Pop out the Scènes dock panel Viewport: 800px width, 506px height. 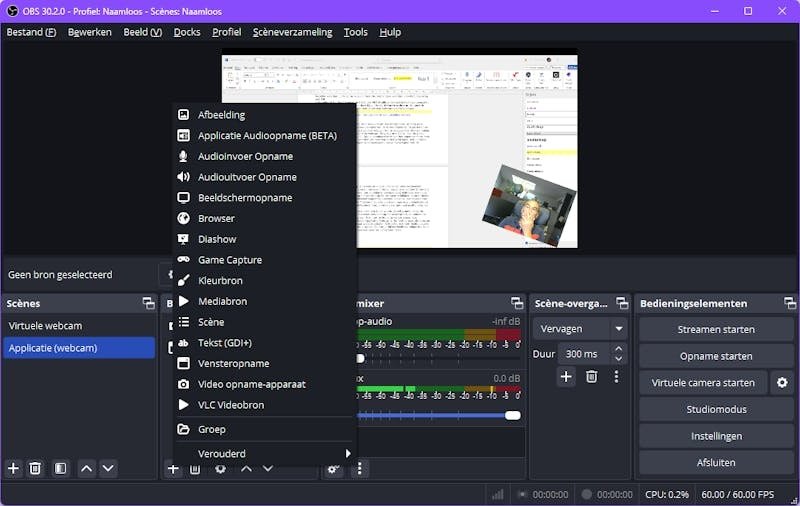[x=148, y=303]
